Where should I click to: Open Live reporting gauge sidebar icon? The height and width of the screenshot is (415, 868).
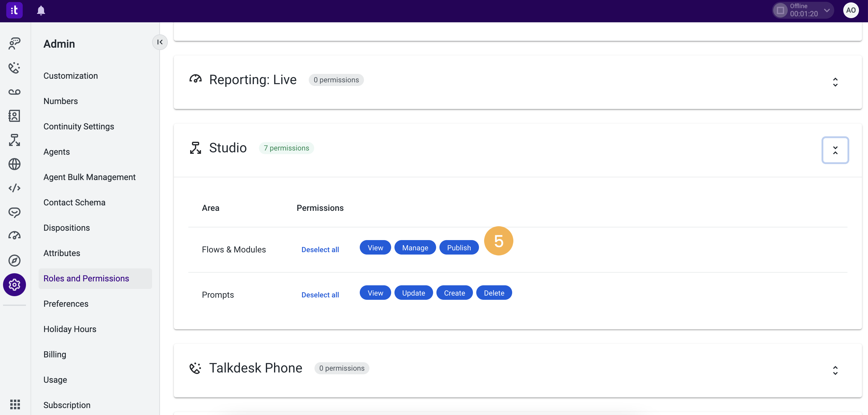click(14, 236)
